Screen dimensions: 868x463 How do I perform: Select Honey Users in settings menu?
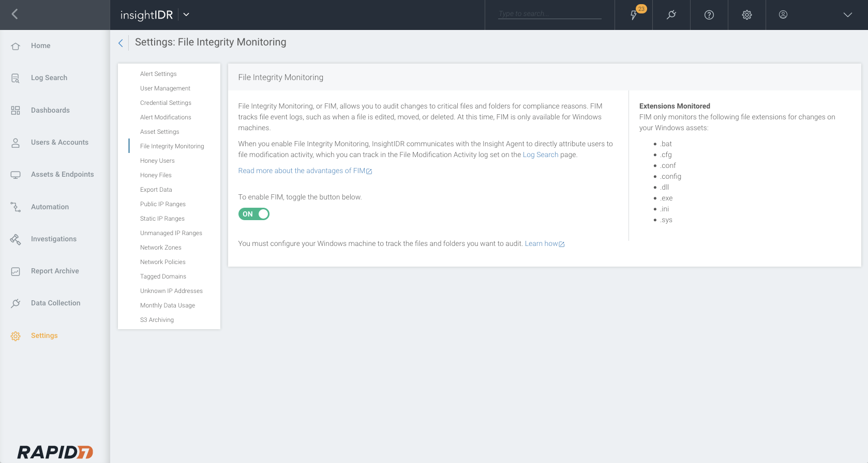(x=157, y=161)
